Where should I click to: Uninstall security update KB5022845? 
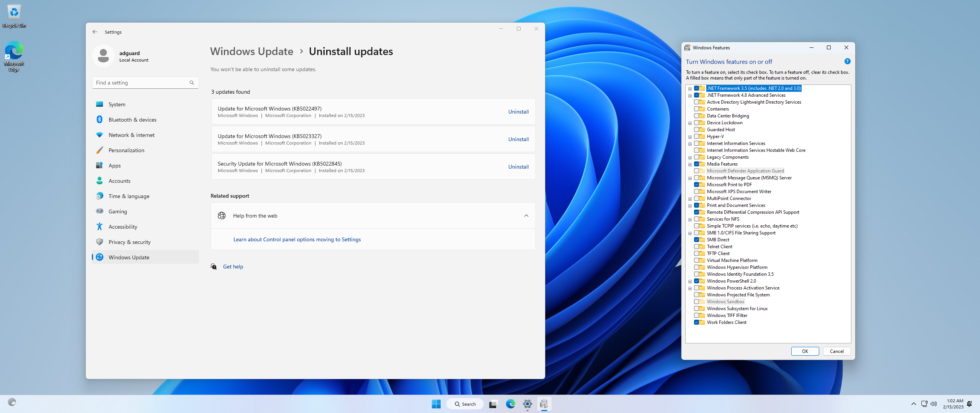(518, 167)
